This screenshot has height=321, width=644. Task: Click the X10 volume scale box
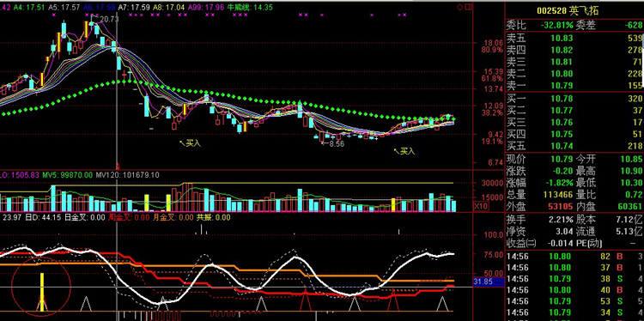[481, 206]
